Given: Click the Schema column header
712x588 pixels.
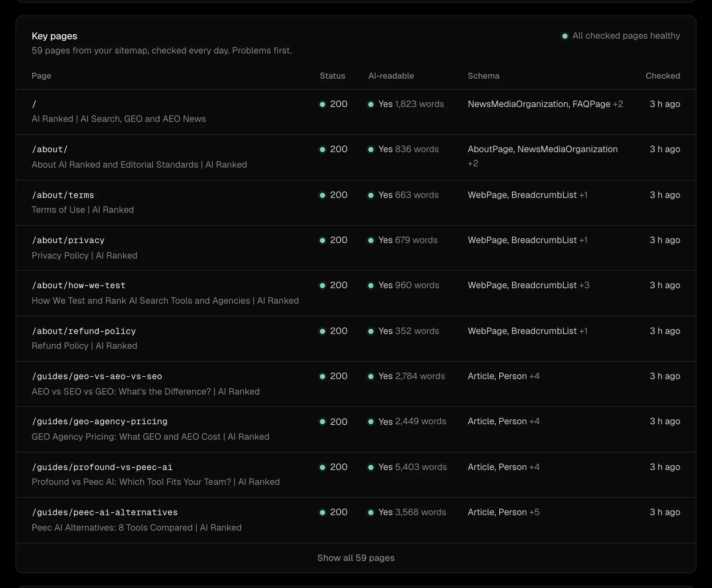Looking at the screenshot, I should pyautogui.click(x=483, y=76).
